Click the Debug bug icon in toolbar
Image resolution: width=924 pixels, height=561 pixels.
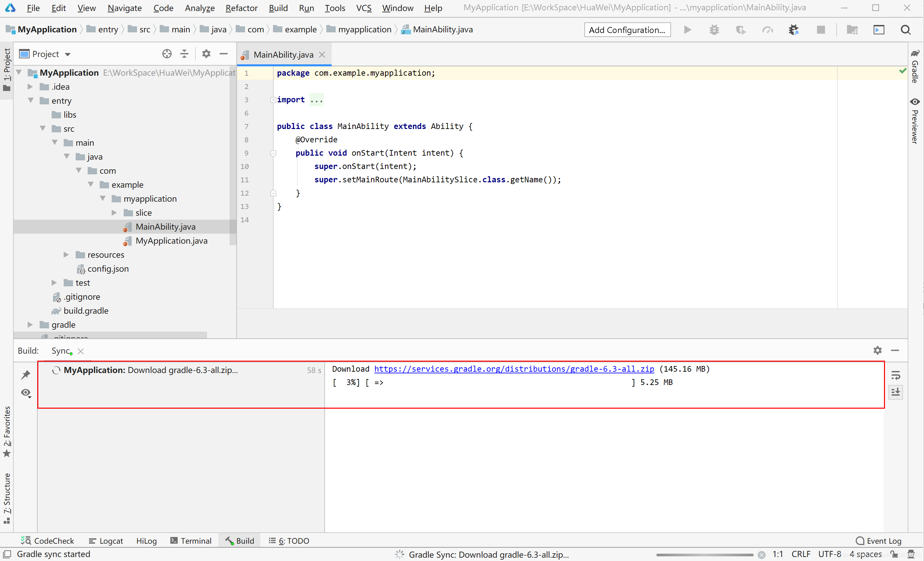(x=714, y=30)
